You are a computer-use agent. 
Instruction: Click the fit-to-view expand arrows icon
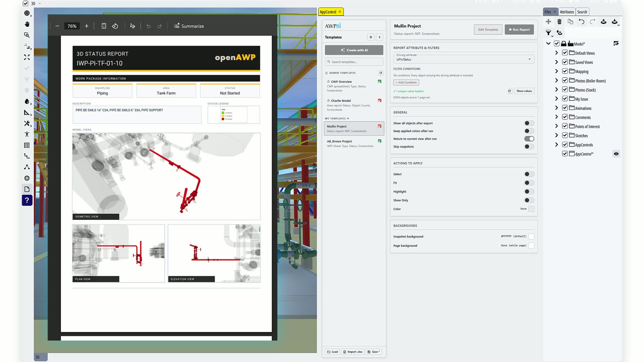(27, 57)
